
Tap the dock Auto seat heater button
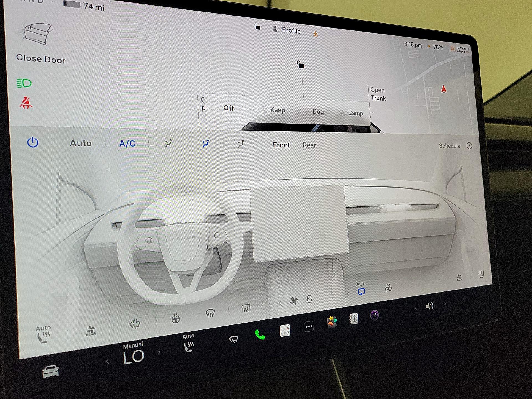[188, 343]
